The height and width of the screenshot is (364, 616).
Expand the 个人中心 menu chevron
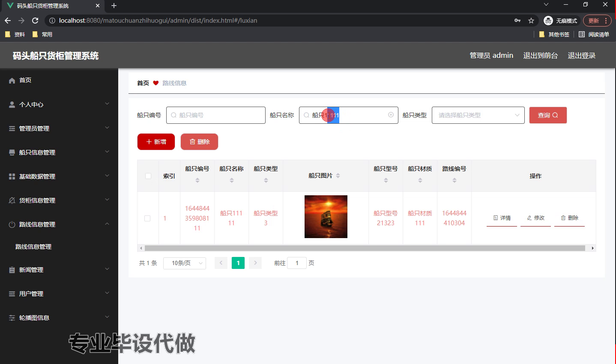pos(107,104)
